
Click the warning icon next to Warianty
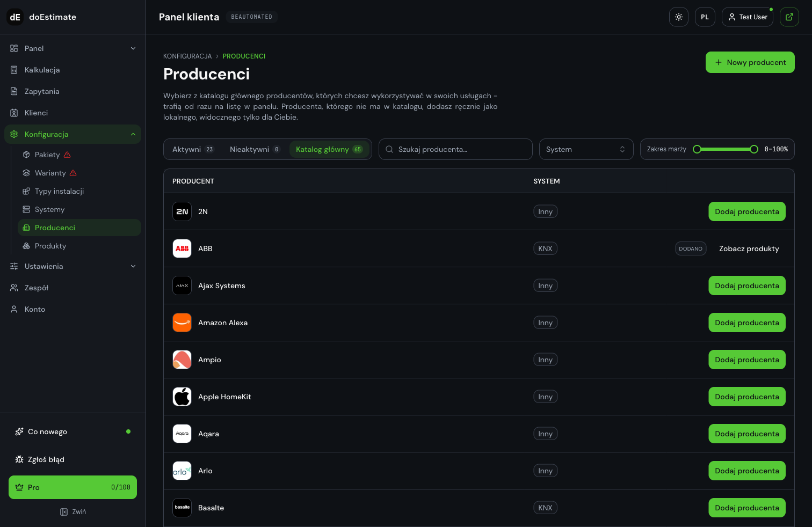pos(73,173)
